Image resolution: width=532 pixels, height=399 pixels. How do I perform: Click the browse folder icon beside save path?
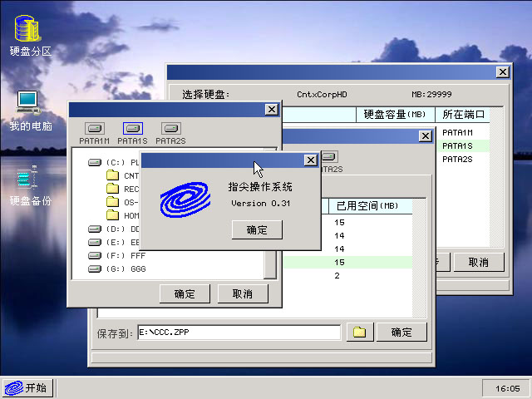point(359,332)
